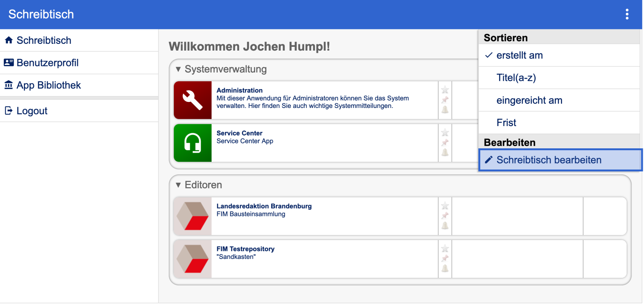Select Schreibtisch bearbeiten menu entry

coord(549,160)
